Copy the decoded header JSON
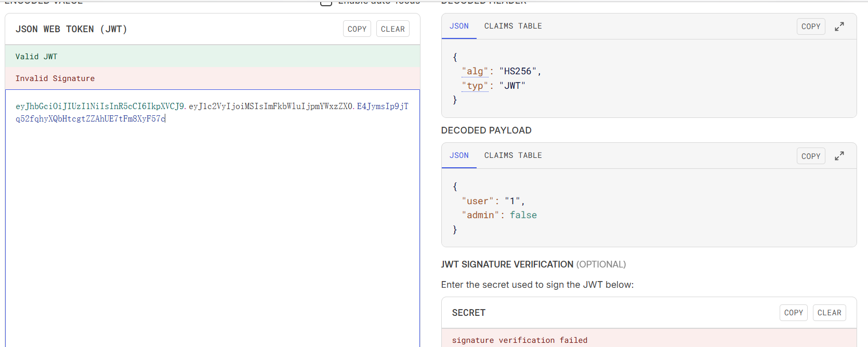This screenshot has height=347, width=868. [x=810, y=26]
